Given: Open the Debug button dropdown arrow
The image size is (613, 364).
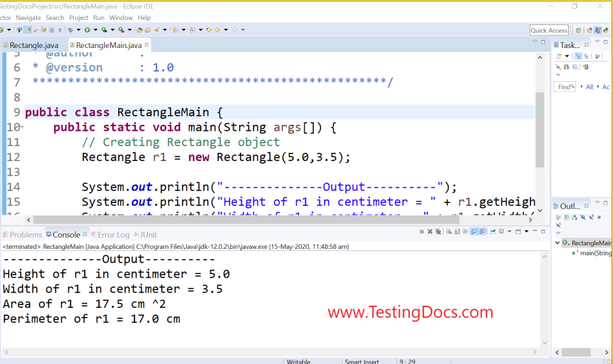Looking at the screenshot, I should 78,30.
